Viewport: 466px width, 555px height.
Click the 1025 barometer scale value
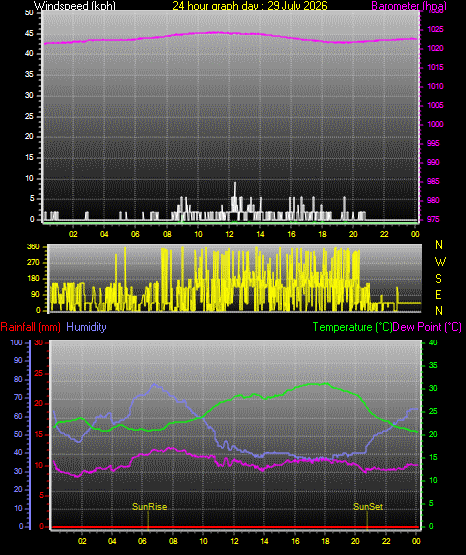click(435, 29)
